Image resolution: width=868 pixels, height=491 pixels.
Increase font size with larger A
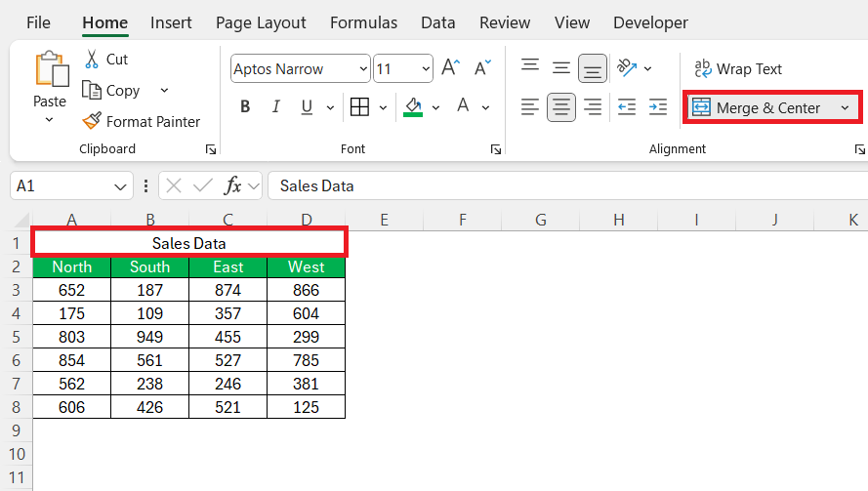[451, 68]
